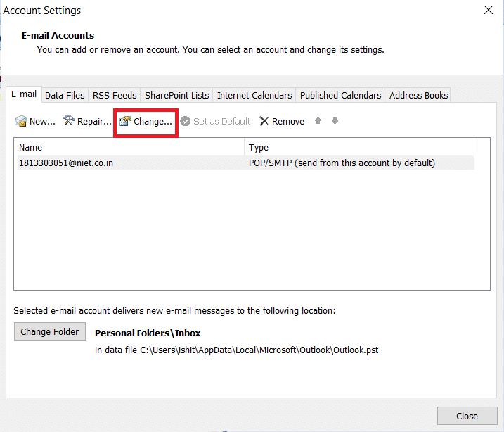Move account up with the up arrow
The width and height of the screenshot is (504, 432).
coord(318,121)
